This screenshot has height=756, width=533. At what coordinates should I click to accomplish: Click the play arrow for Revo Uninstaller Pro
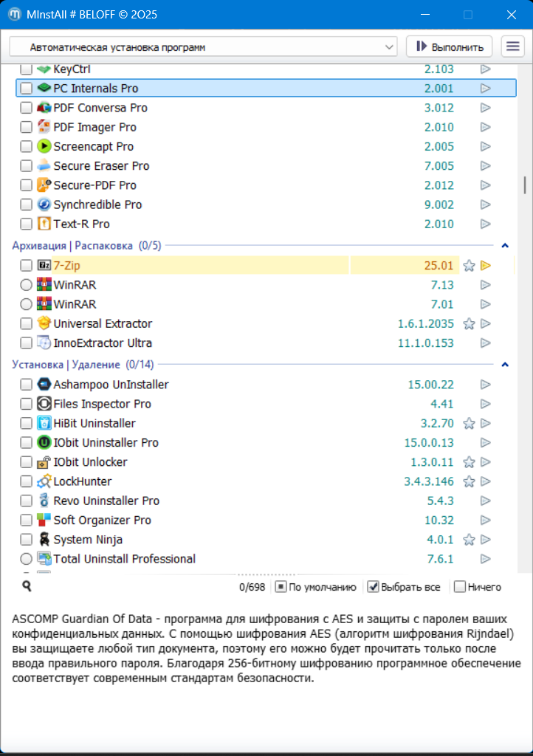point(486,501)
